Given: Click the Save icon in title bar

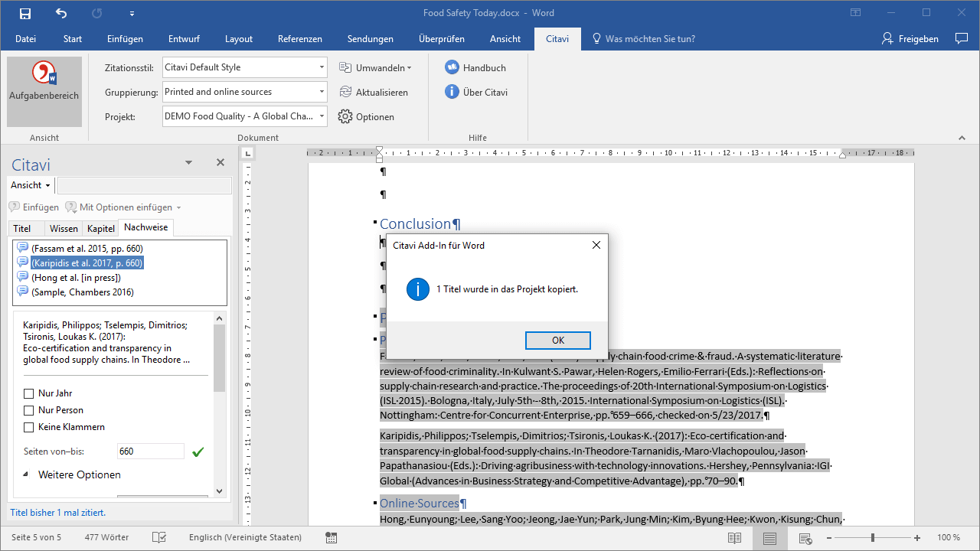Looking at the screenshot, I should click(25, 13).
